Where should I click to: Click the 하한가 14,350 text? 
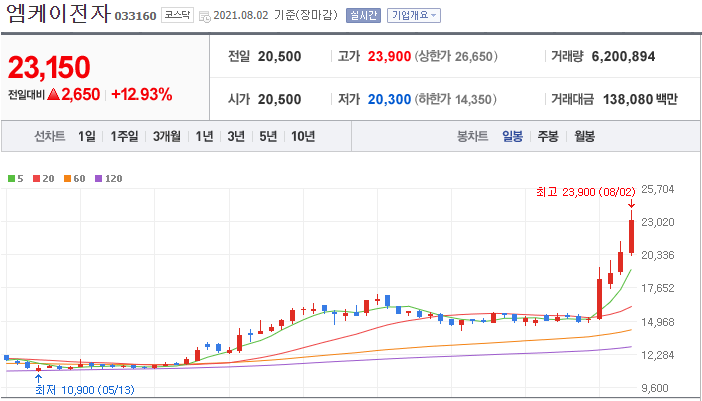pos(456,99)
